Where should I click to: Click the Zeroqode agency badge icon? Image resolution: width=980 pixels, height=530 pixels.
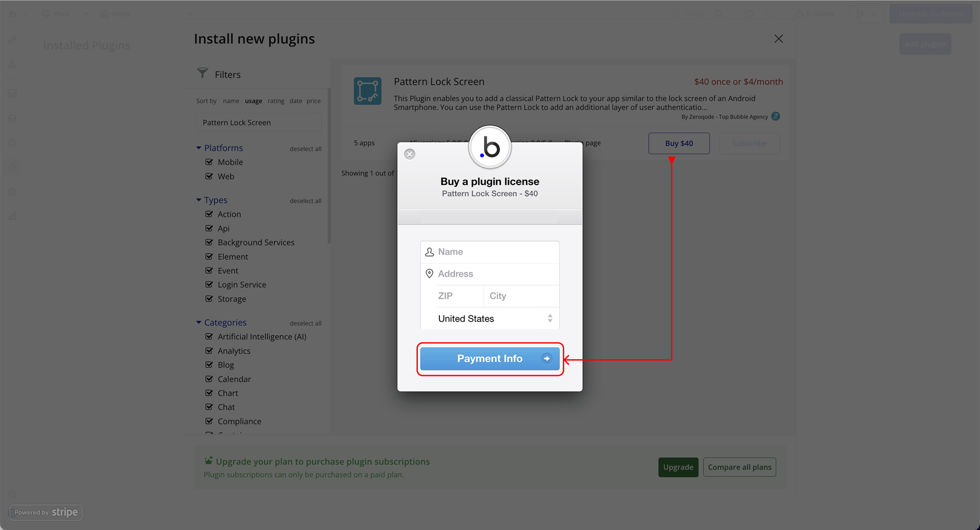tap(776, 116)
